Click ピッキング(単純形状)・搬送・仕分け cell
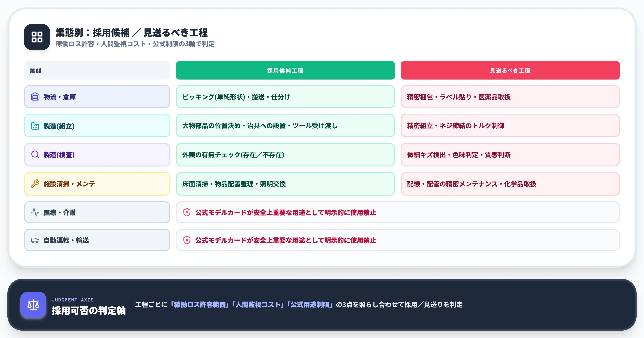Viewport: 644px width, 338px height. [x=285, y=97]
